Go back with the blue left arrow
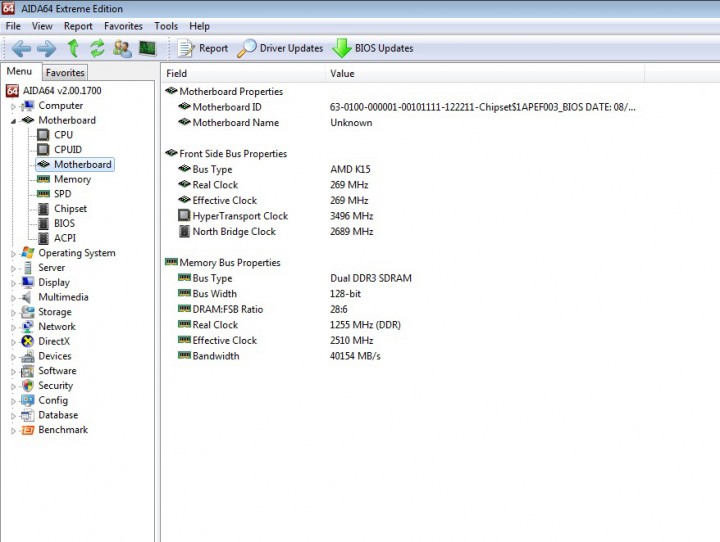 point(21,48)
